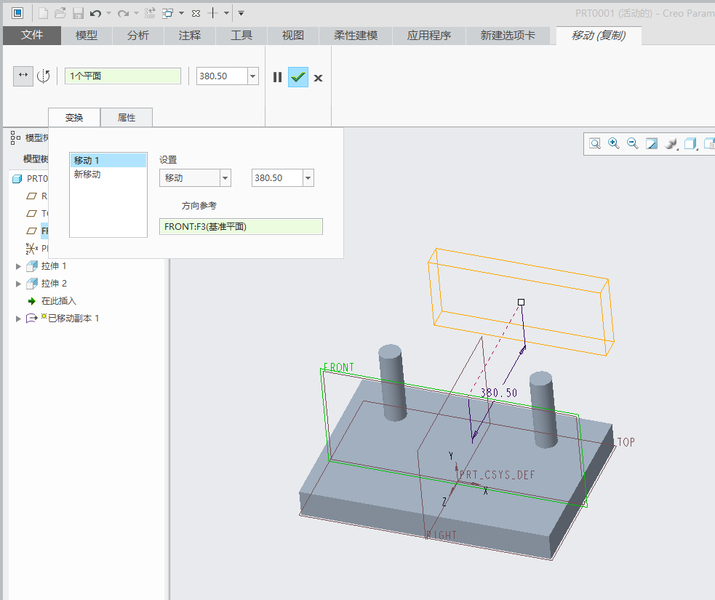This screenshot has width=715, height=600.
Task: Select the RIGHT datum plane tree icon
Action: coord(31,196)
